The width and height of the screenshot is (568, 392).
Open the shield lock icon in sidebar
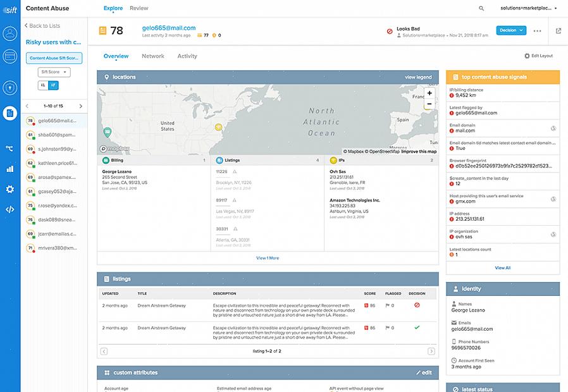coord(9,87)
